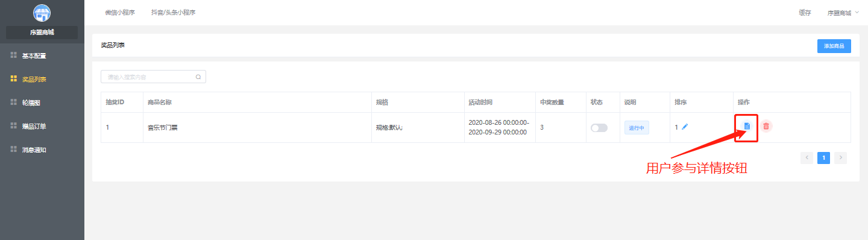This screenshot has width=868, height=240.
Task: Open user participation details for 音乐节门票
Action: (747, 126)
